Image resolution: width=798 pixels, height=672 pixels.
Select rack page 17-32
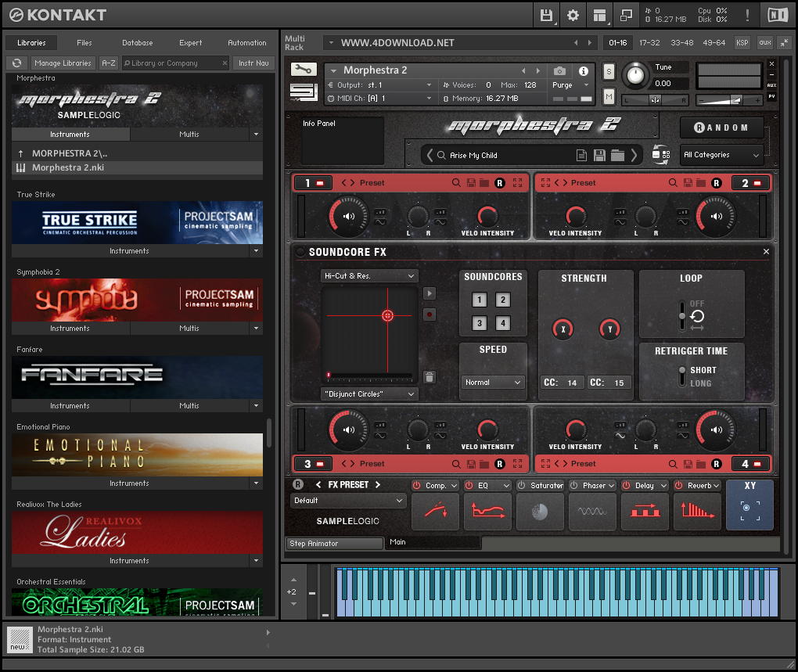point(649,43)
